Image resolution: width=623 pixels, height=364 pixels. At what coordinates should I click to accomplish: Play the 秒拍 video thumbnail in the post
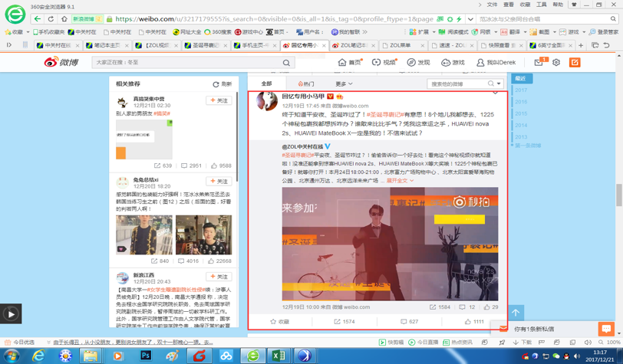point(390,244)
